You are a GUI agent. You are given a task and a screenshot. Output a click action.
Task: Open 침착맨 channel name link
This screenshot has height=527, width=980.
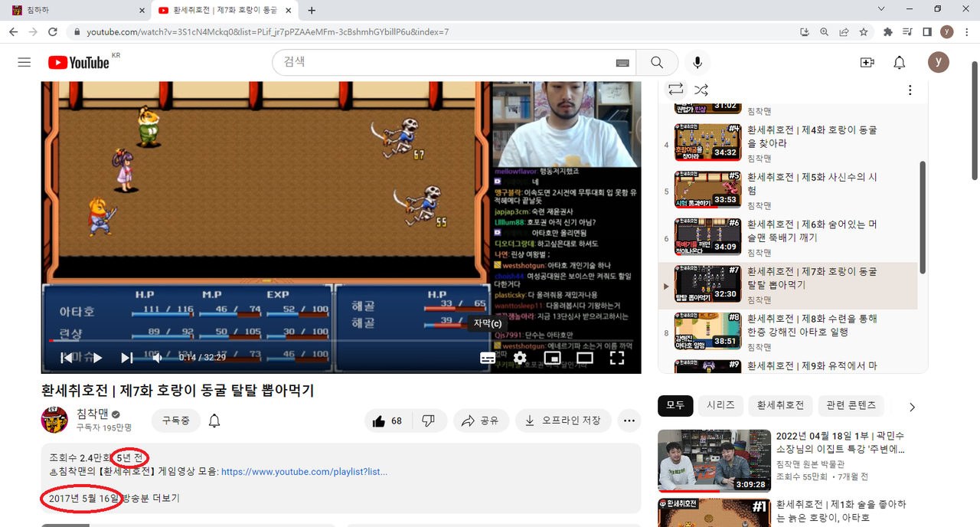92,414
